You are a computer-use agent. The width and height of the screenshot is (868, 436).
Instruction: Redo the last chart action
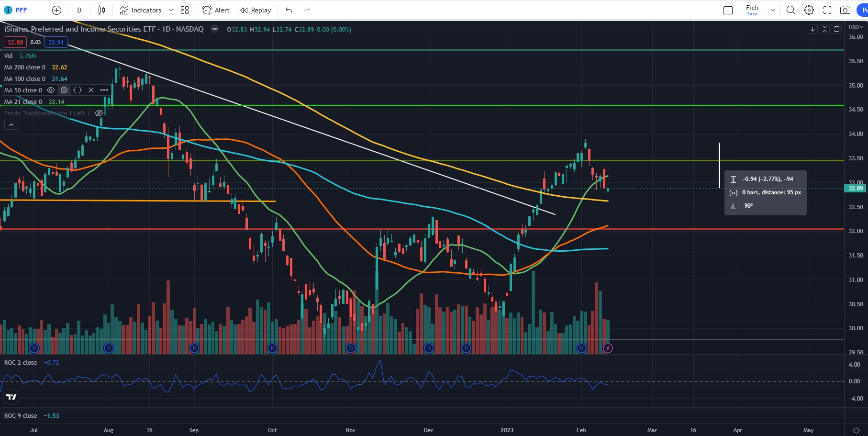(x=307, y=10)
